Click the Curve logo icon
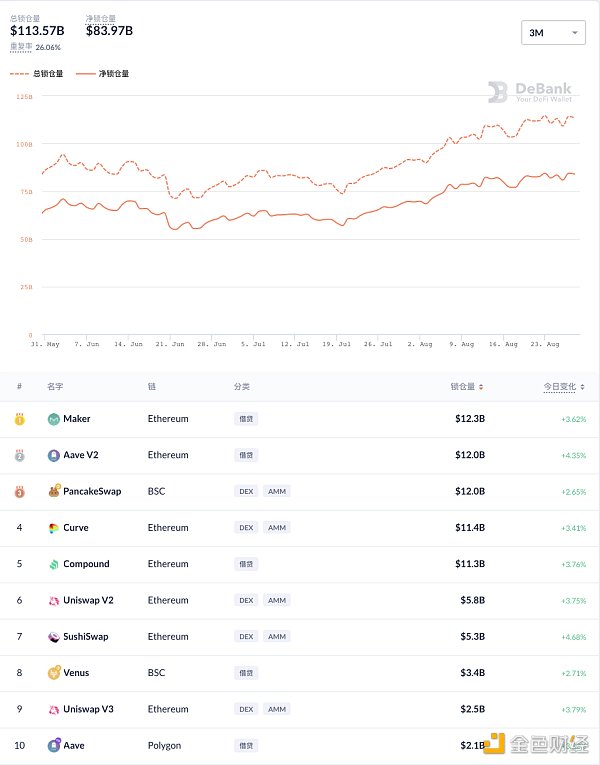This screenshot has height=765, width=600. coord(54,528)
